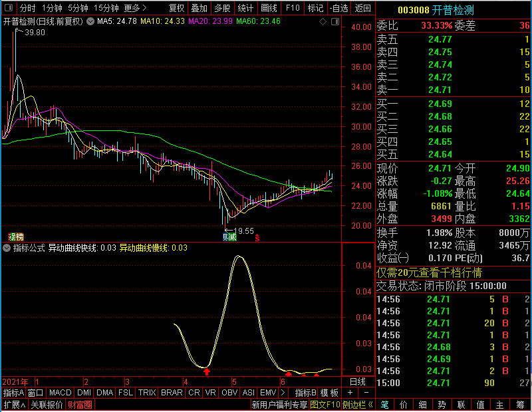Click 新用户福利专享 promotion link

[279, 405]
